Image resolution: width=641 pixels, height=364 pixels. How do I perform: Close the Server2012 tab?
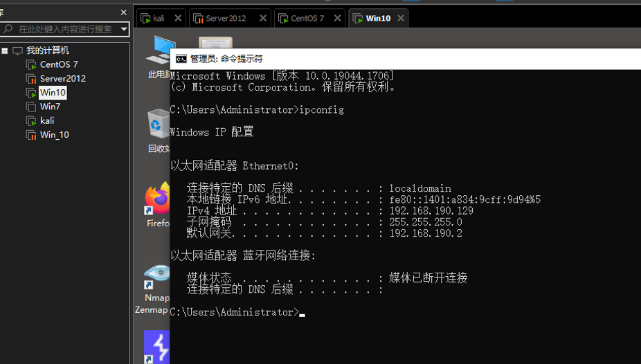[x=263, y=18]
